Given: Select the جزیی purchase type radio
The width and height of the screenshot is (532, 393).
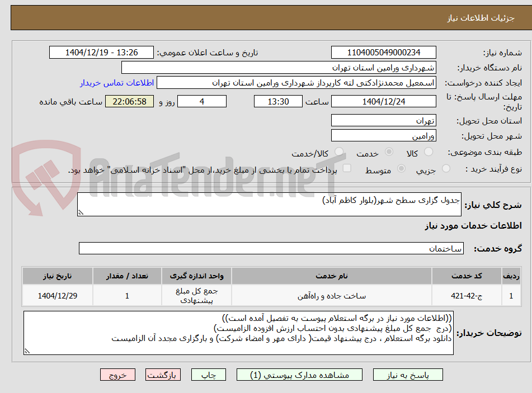Looking at the screenshot, I should coord(446,168).
